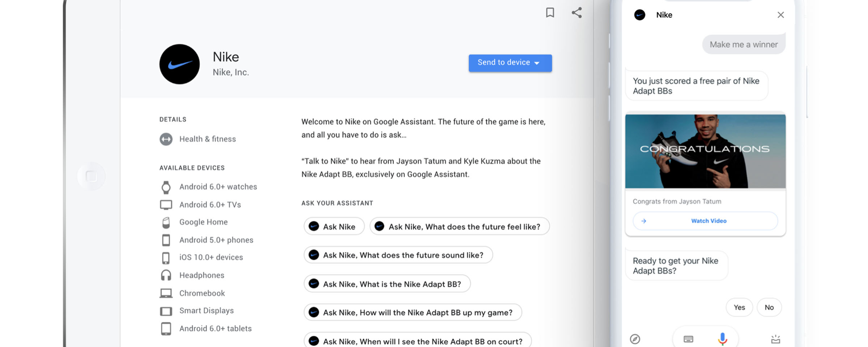Viewport: 868px width, 347px height.
Task: Click the Watch Video button
Action: [x=705, y=221]
